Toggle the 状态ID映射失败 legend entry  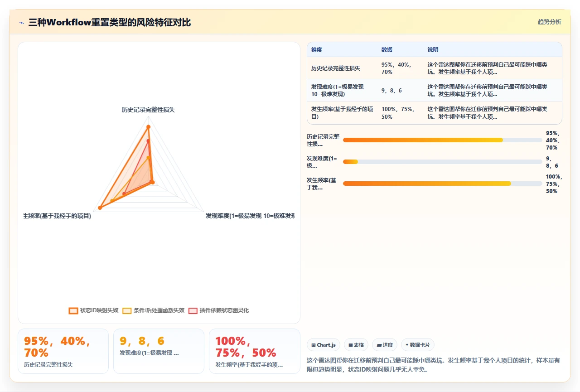(x=94, y=310)
